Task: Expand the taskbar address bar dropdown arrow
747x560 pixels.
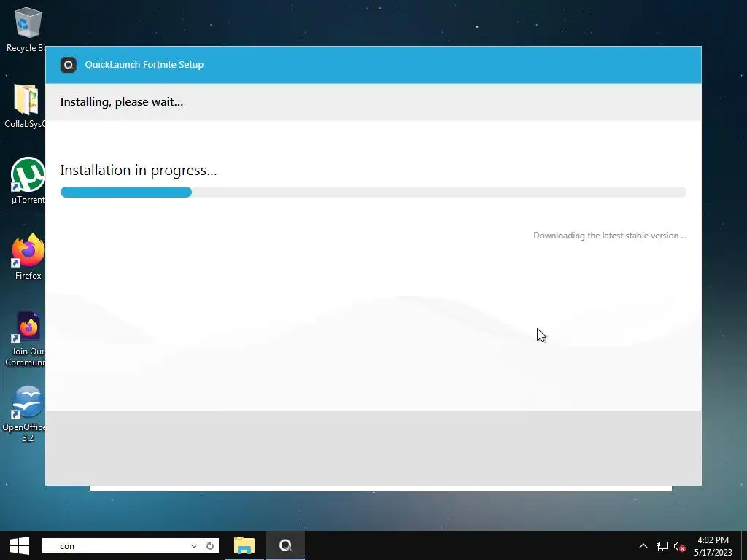Action: coord(194,545)
